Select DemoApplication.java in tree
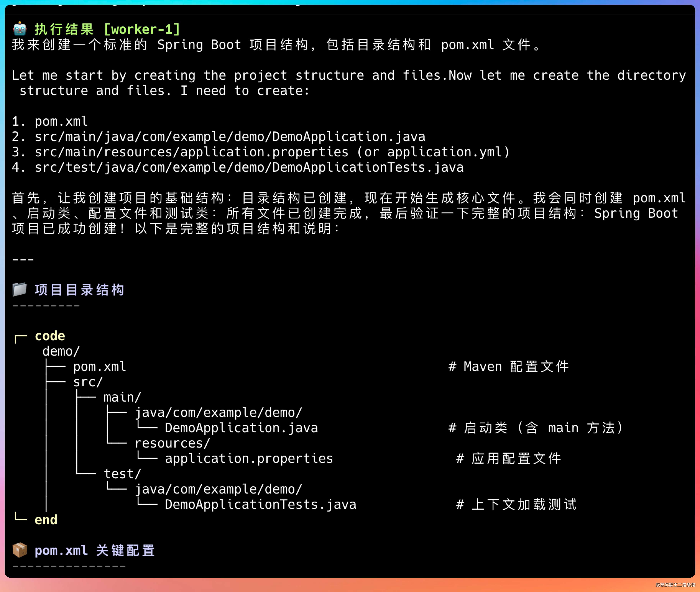The width and height of the screenshot is (700, 592). click(x=241, y=428)
